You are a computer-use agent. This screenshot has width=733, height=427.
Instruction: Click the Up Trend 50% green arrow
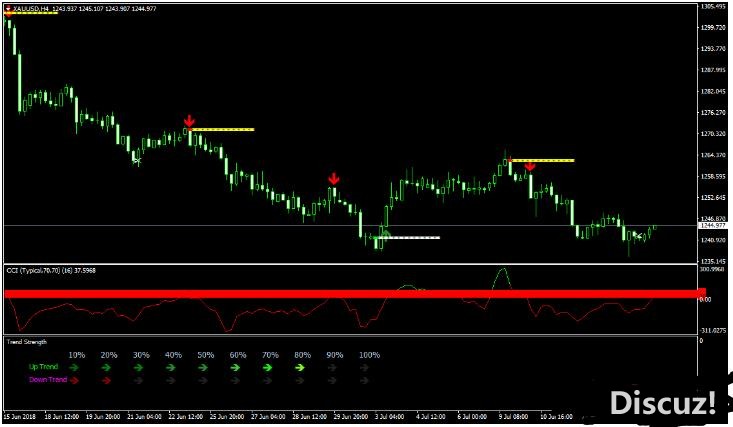point(203,367)
